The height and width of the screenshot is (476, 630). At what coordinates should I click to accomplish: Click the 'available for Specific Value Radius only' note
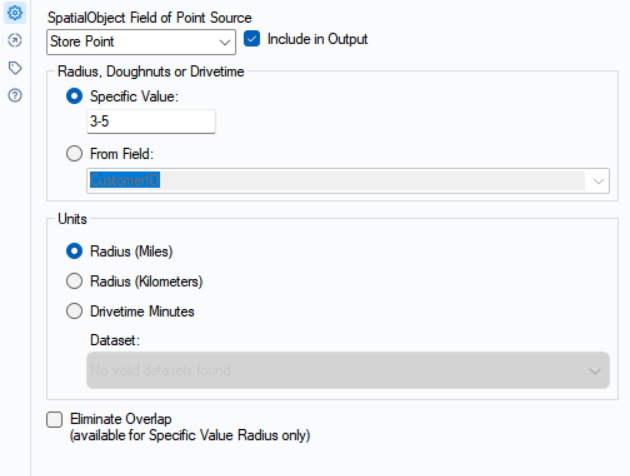tap(189, 436)
